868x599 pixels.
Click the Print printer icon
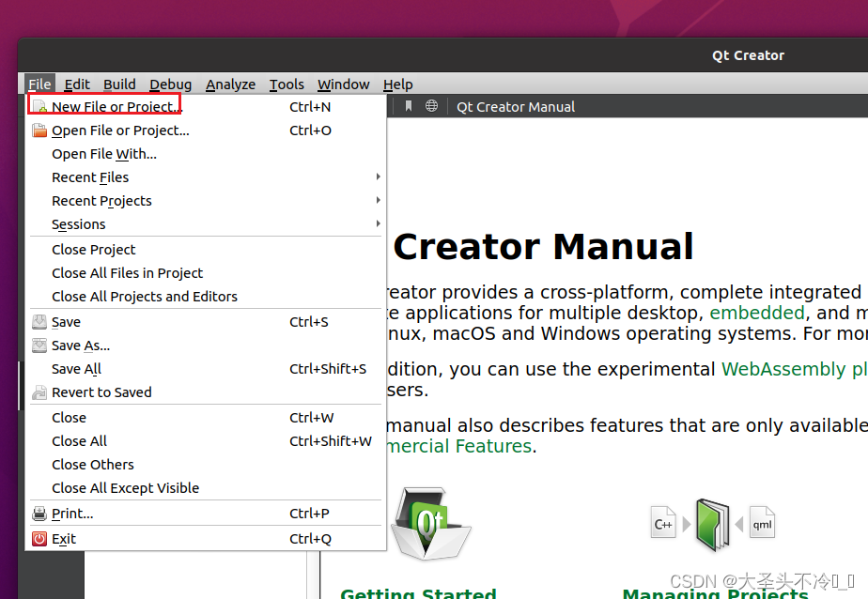click(39, 514)
